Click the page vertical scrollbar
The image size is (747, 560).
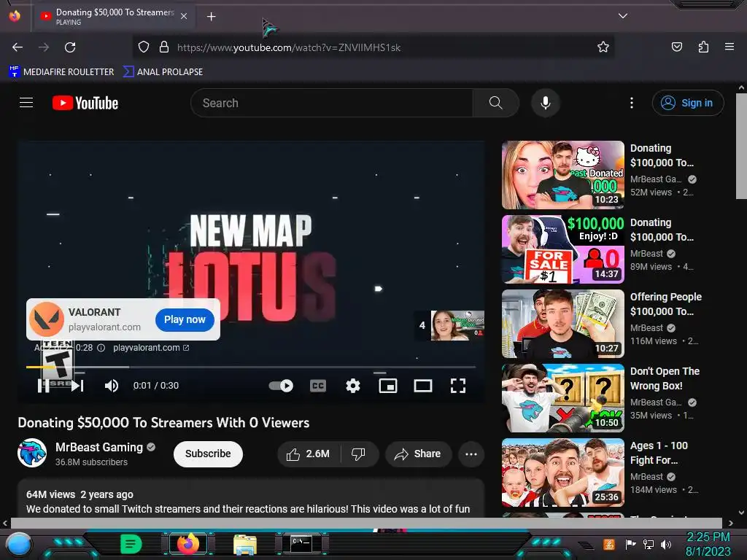point(741,146)
